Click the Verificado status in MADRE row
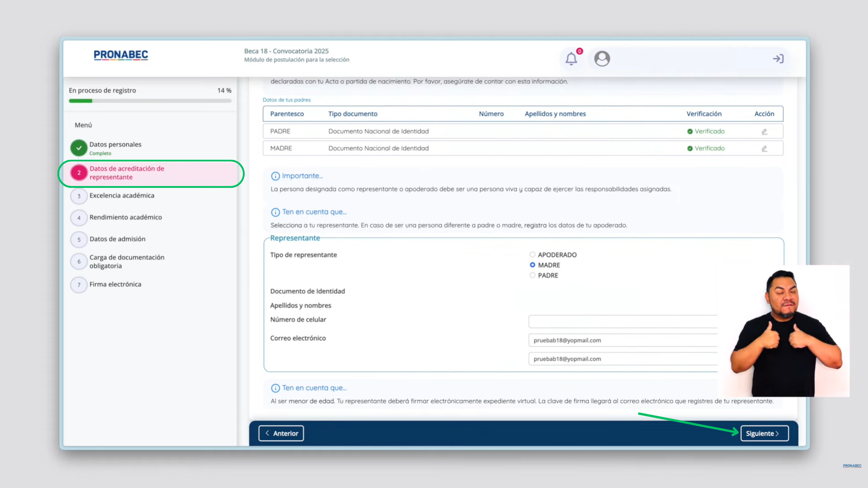The image size is (868, 488). pos(709,149)
